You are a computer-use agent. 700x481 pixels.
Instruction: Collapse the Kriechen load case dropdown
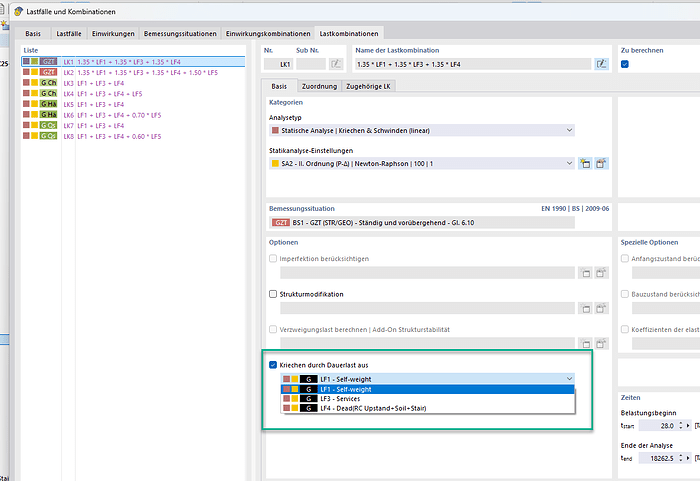pos(569,379)
